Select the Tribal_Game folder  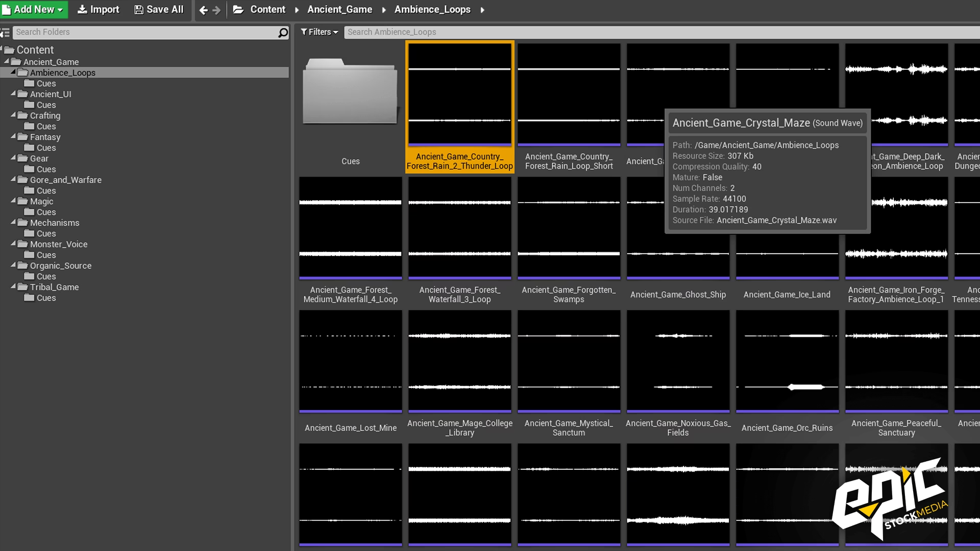pyautogui.click(x=54, y=287)
